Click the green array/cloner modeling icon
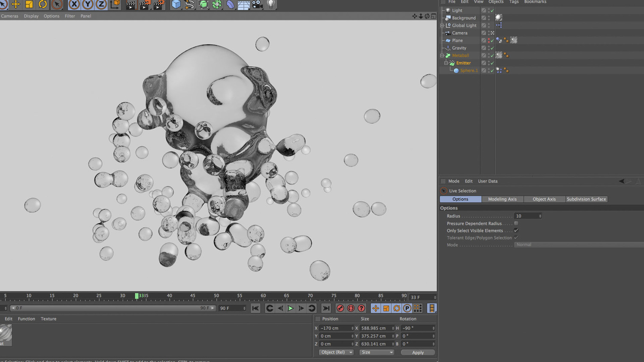The height and width of the screenshot is (362, 644). click(217, 4)
